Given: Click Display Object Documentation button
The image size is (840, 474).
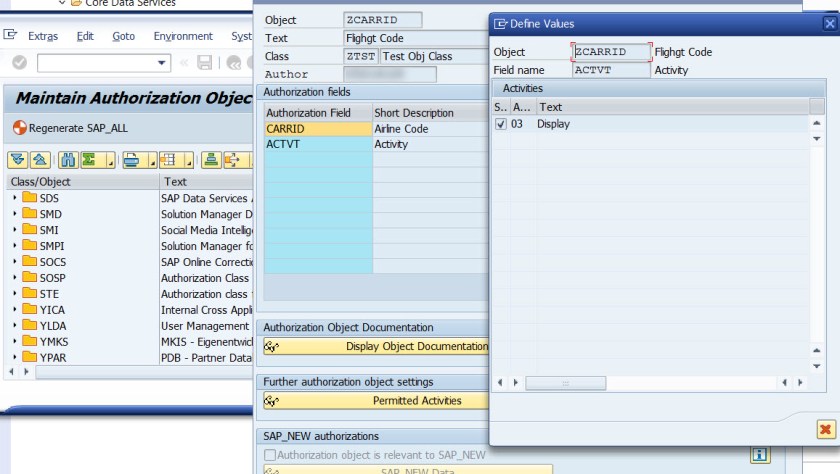Looking at the screenshot, I should tap(376, 347).
